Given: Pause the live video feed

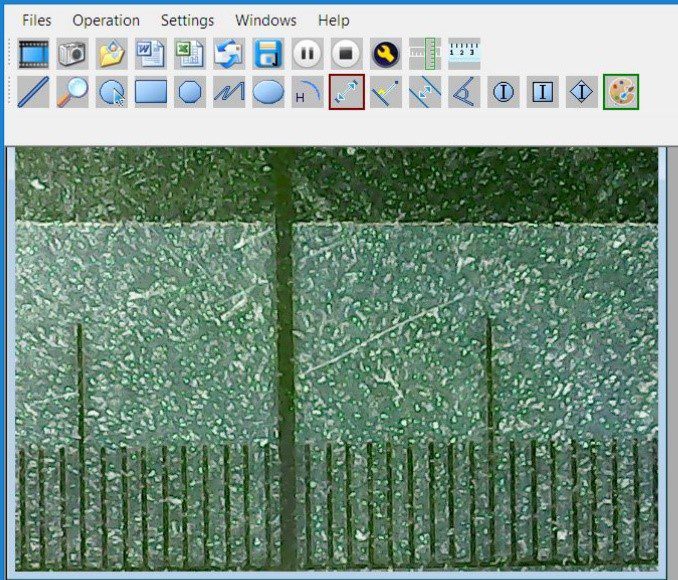Looking at the screenshot, I should click(x=307, y=54).
